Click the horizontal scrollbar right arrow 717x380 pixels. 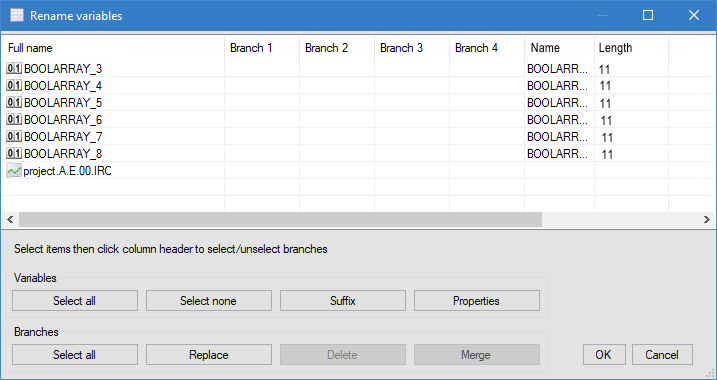pos(706,220)
